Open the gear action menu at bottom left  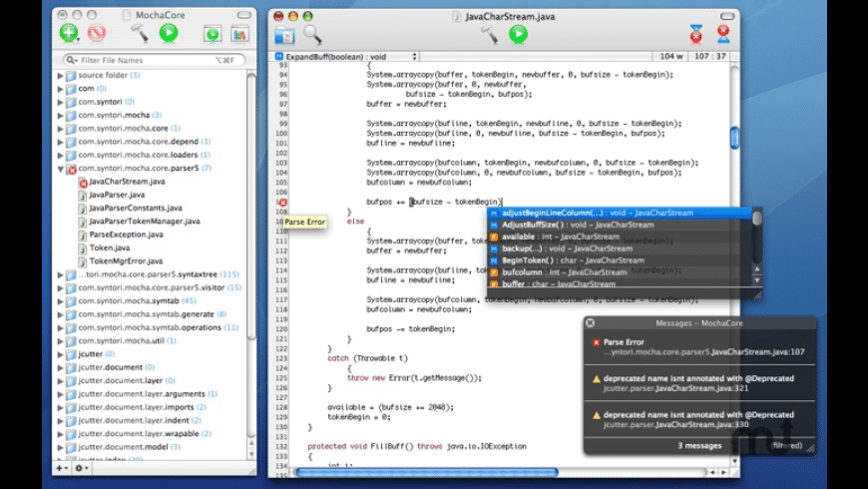tap(82, 468)
